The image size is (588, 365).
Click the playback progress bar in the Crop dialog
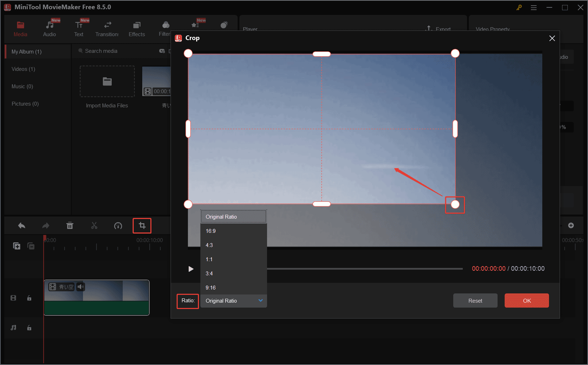365,269
